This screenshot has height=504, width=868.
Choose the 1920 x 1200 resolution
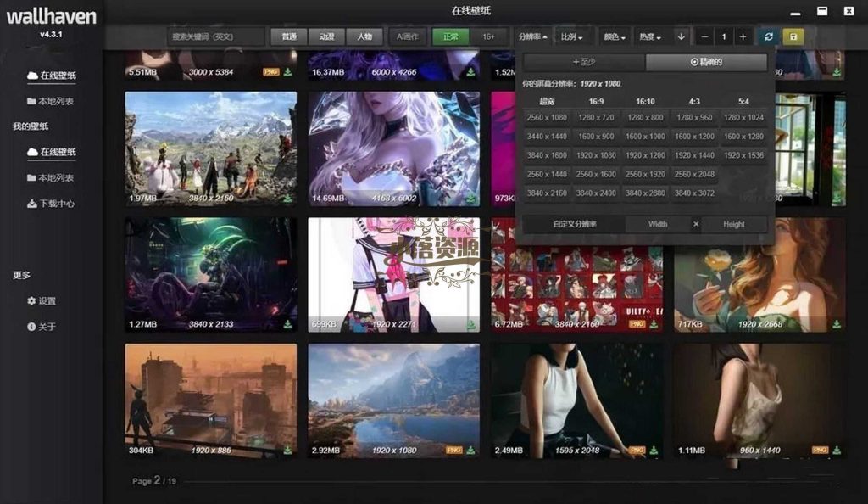(x=645, y=155)
